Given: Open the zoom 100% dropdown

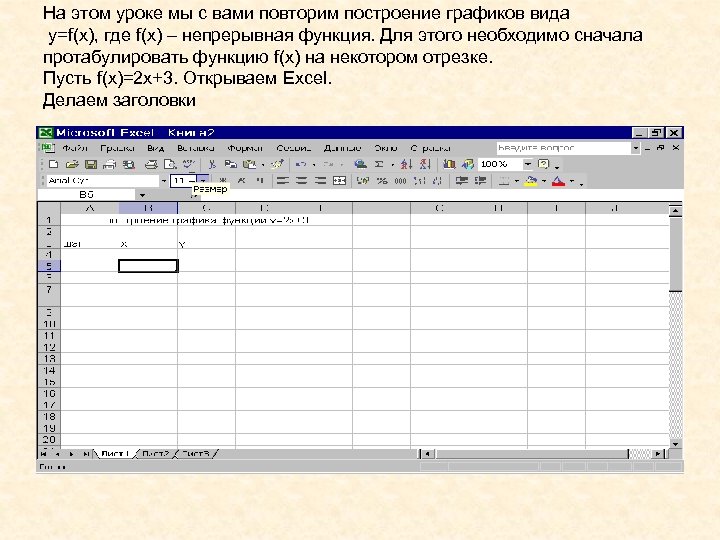Looking at the screenshot, I should click(528, 164).
